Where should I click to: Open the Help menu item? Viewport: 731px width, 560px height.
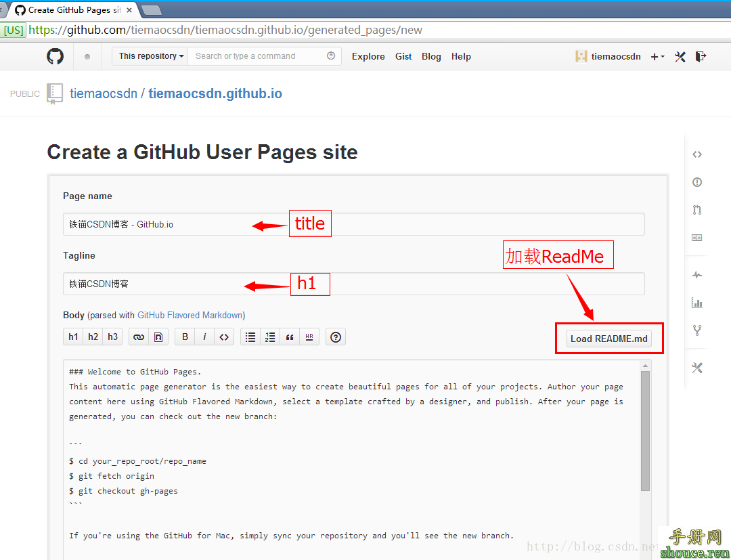click(461, 56)
